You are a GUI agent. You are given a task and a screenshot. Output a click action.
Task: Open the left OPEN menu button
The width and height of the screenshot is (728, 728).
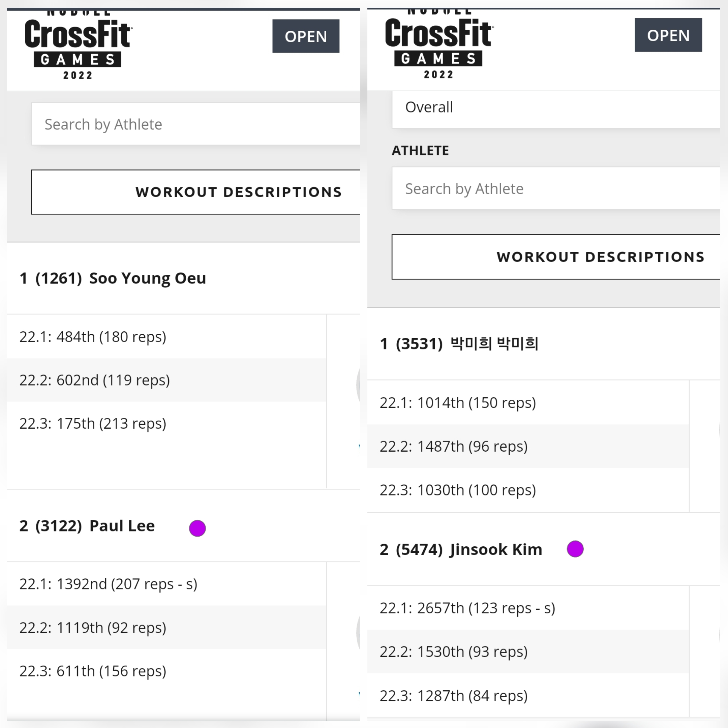point(306,36)
